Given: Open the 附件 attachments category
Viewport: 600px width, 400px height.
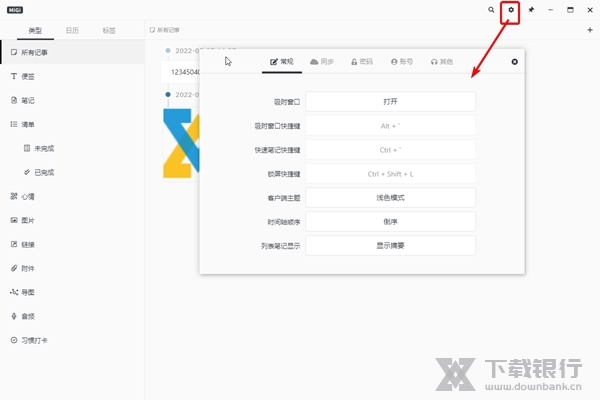Looking at the screenshot, I should tap(72, 268).
